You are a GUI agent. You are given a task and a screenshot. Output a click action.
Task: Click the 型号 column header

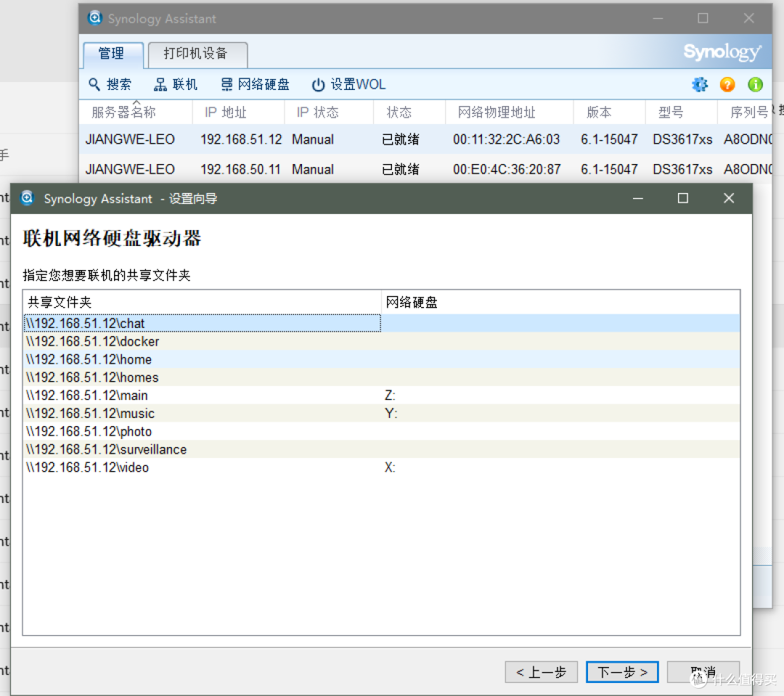click(681, 112)
